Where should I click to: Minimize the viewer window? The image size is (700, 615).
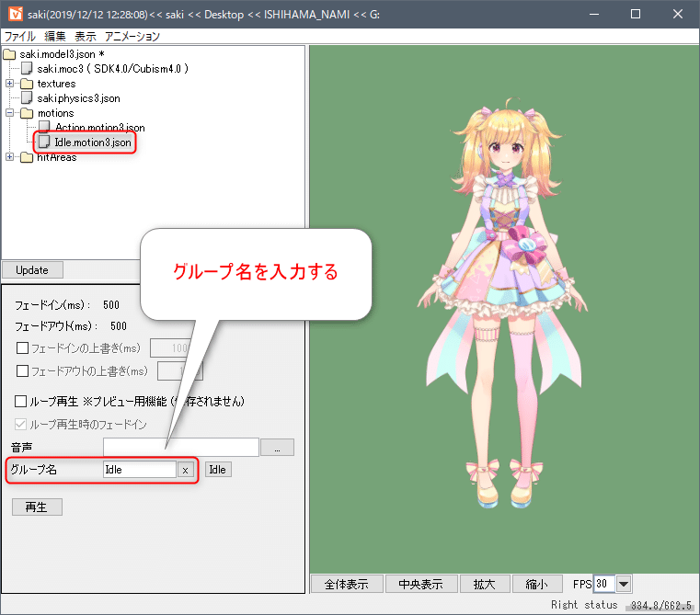click(593, 14)
